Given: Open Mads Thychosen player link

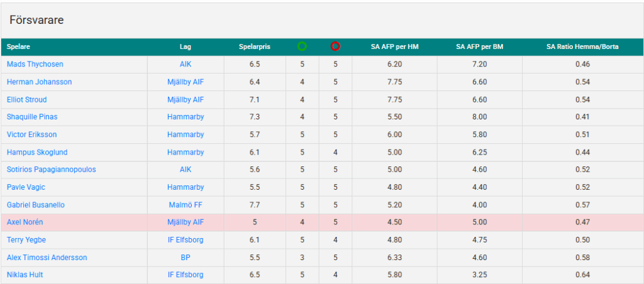Looking at the screenshot, I should tap(35, 65).
